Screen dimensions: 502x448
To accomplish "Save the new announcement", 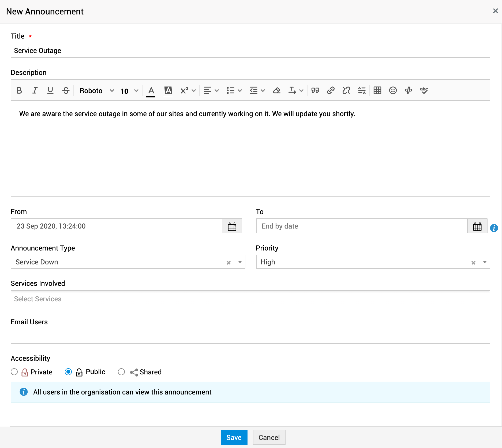I will (234, 437).
